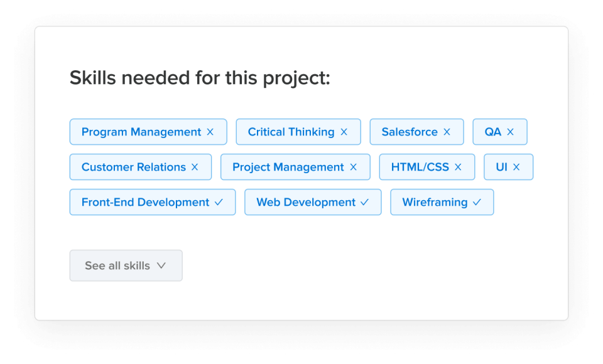This screenshot has width=603, height=364.
Task: Remove the UI skill with X
Action: (516, 167)
